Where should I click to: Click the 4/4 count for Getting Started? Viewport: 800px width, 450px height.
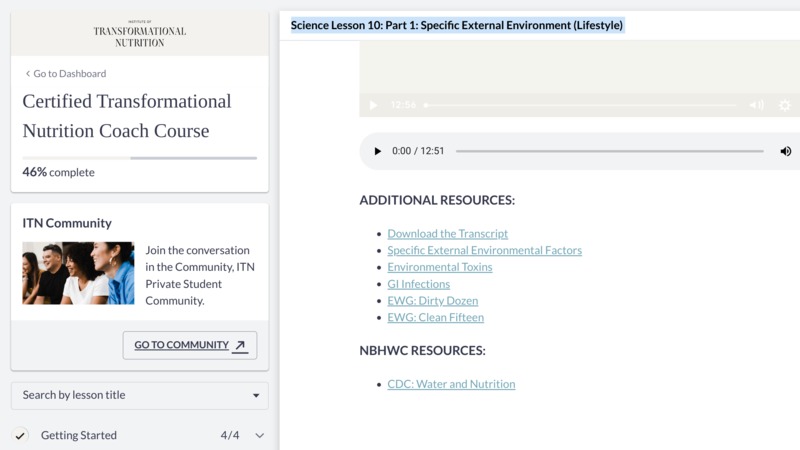230,435
